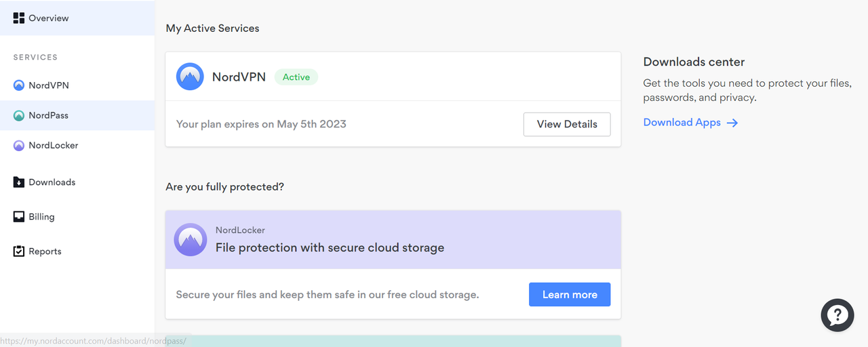Open the help chat bubble
The height and width of the screenshot is (347, 868).
click(x=837, y=315)
